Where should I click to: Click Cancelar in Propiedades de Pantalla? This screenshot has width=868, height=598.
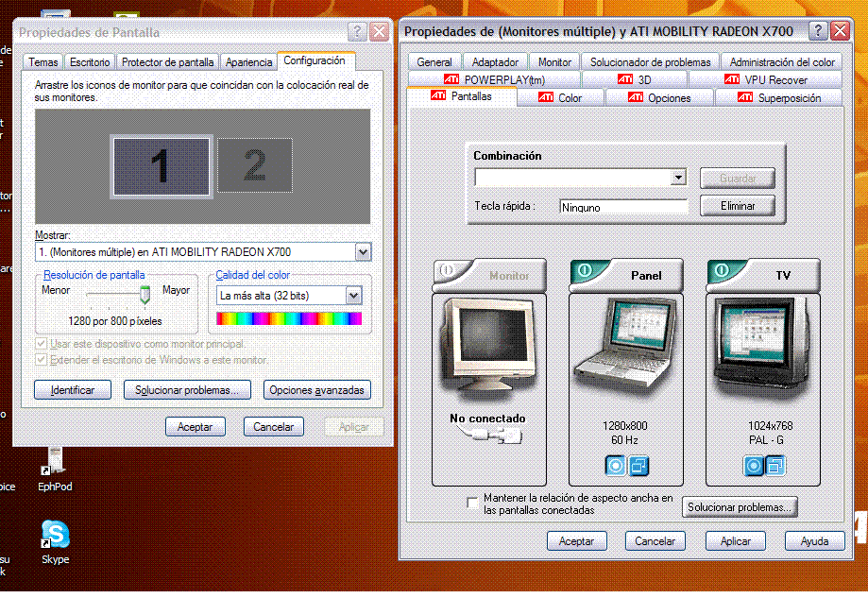274,427
